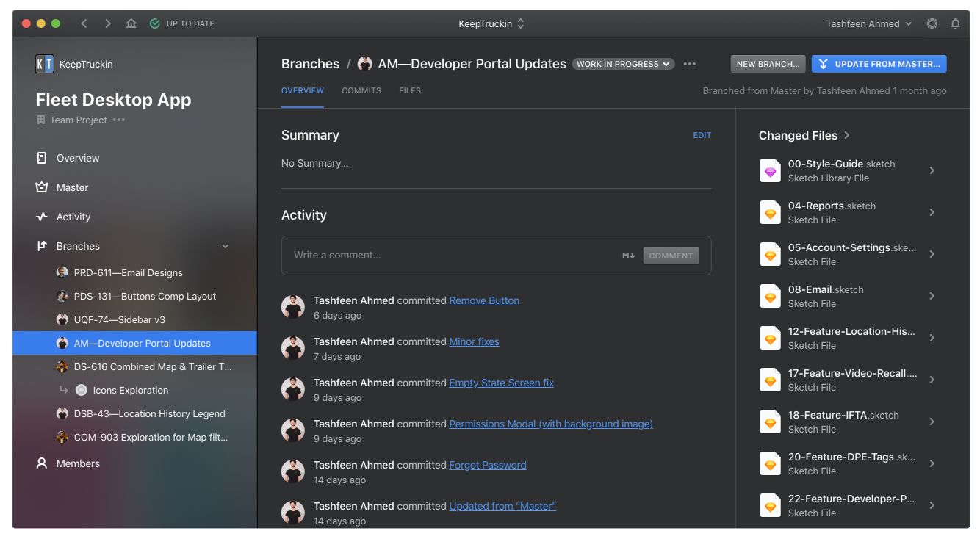Image resolution: width=980 pixels, height=539 pixels.
Task: Open chevron for 20-Feature-DPE-Tags file
Action: [932, 463]
